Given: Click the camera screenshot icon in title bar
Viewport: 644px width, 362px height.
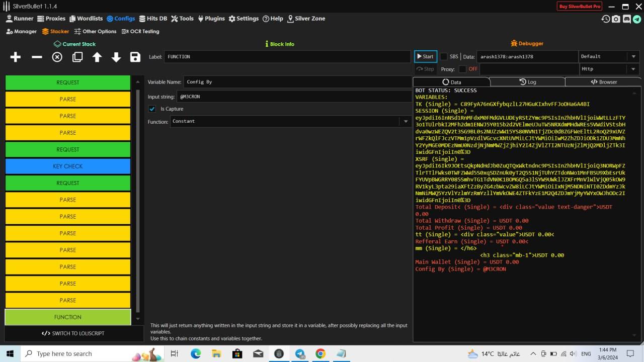Looking at the screenshot, I should pos(616,19).
